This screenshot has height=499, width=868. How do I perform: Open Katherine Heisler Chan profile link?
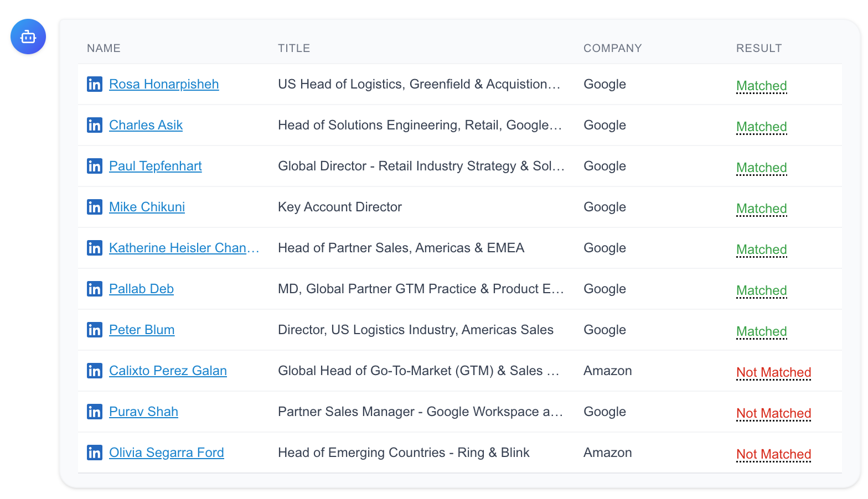(x=184, y=248)
